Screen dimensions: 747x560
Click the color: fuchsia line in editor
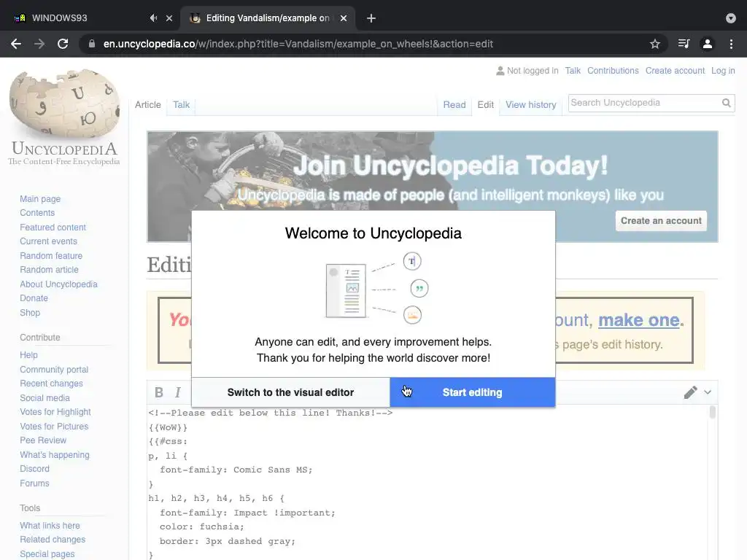coord(202,526)
